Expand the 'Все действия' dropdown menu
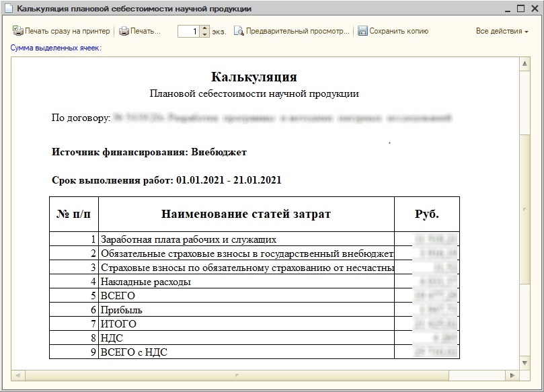544x392 pixels. coord(502,31)
